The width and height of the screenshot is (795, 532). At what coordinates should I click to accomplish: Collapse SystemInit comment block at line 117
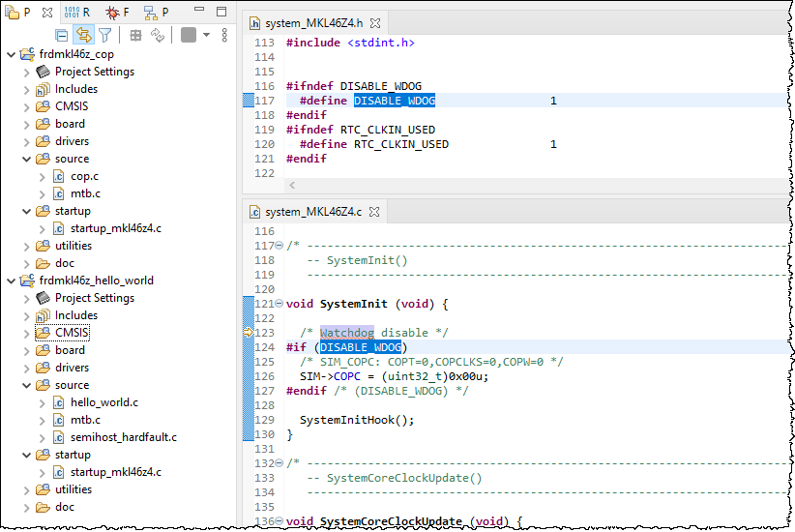279,246
